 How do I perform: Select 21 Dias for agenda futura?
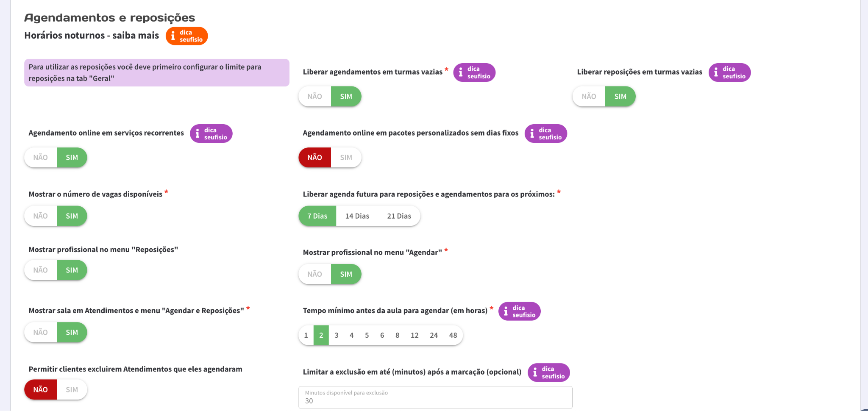399,216
